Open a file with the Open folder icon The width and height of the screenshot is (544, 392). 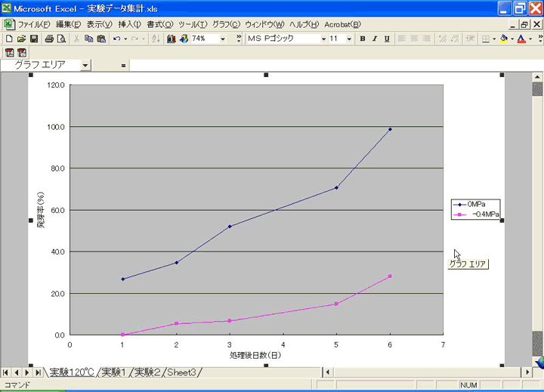(x=21, y=39)
